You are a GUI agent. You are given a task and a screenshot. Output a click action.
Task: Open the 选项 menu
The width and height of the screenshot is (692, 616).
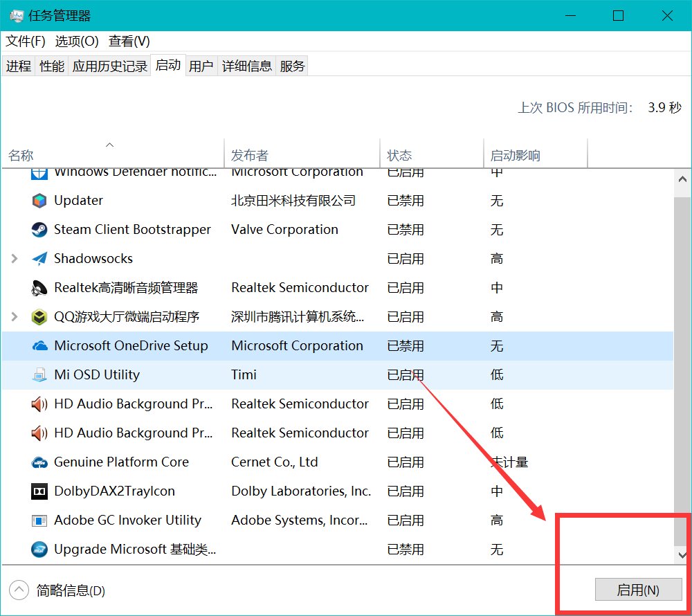(66, 41)
